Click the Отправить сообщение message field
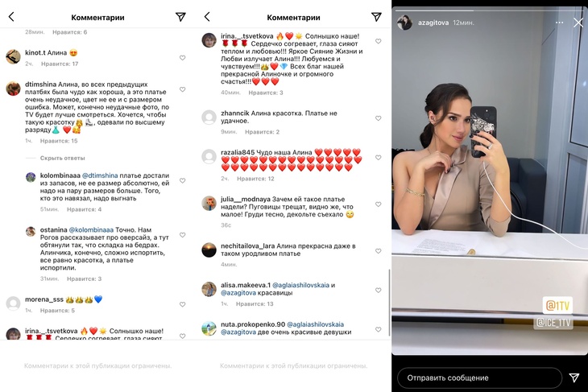This screenshot has width=588, height=392. point(479,378)
